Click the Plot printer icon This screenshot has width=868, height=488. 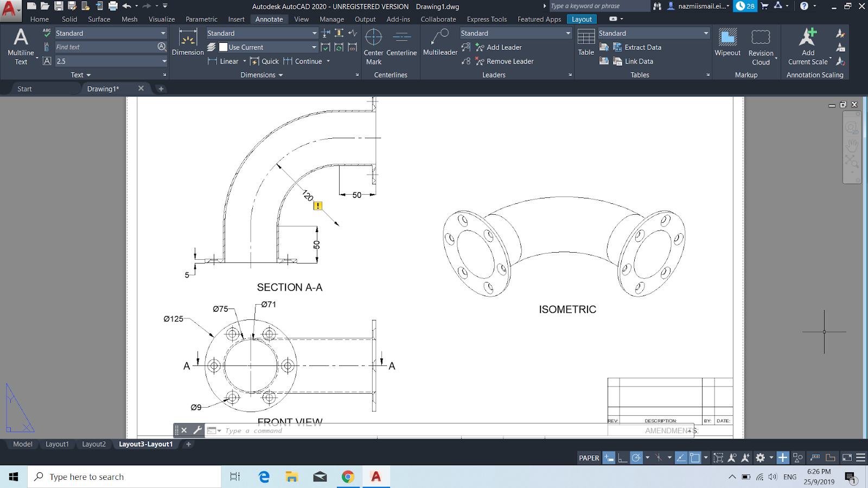113,6
